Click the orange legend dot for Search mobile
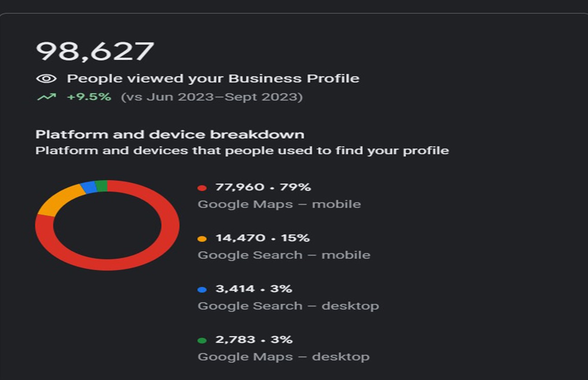This screenshot has width=588, height=380. [x=202, y=239]
